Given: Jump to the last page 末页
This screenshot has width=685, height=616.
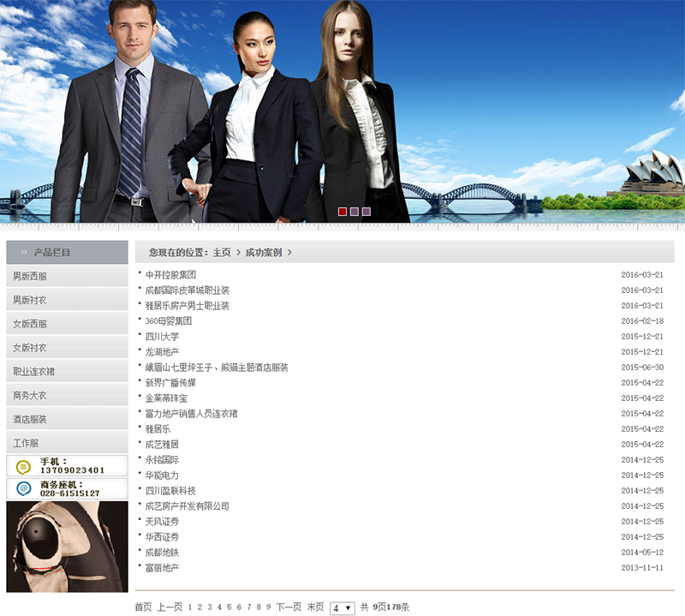Looking at the screenshot, I should click(x=315, y=607).
